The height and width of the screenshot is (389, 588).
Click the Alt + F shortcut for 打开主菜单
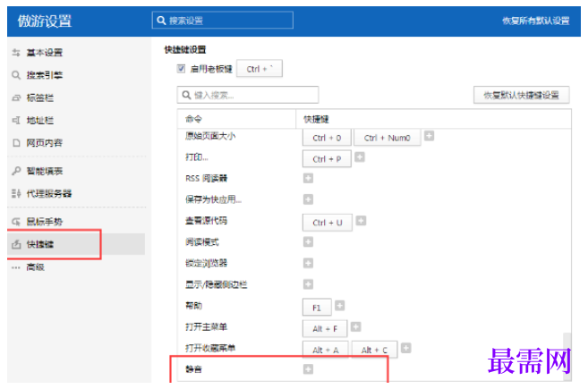(x=325, y=329)
